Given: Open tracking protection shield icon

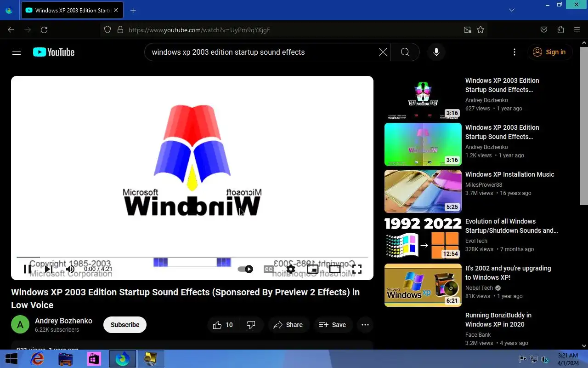Looking at the screenshot, I should (x=107, y=30).
